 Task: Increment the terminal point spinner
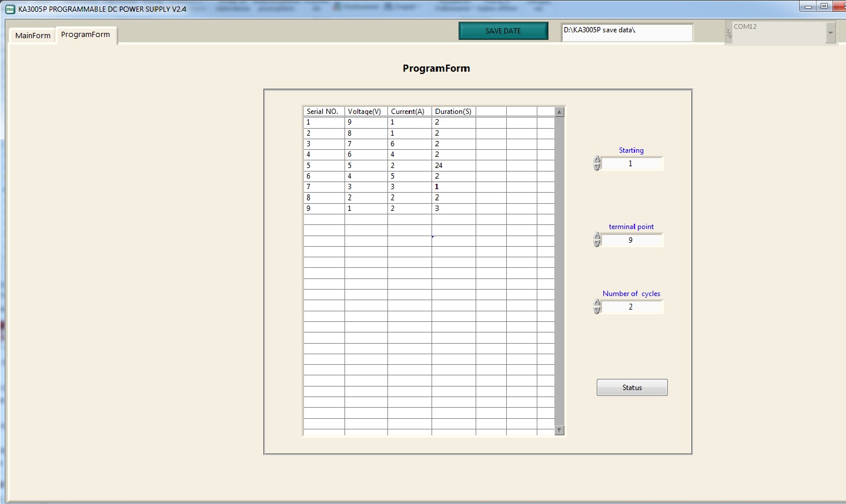[x=597, y=236]
